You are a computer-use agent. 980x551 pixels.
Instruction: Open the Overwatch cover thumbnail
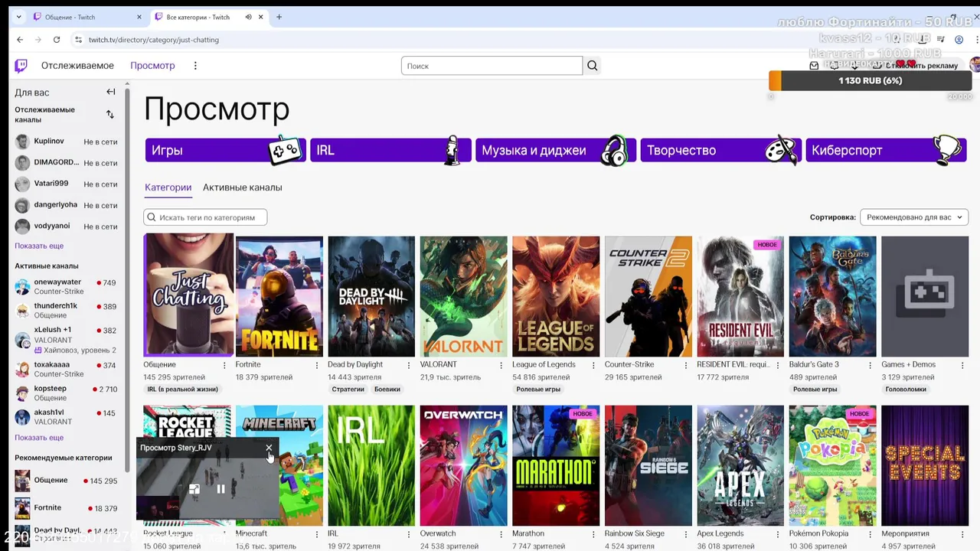tap(463, 465)
